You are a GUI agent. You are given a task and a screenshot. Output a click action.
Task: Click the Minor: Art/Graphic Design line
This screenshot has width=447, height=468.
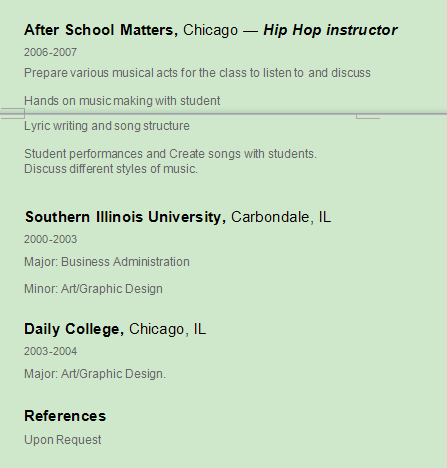point(93,289)
